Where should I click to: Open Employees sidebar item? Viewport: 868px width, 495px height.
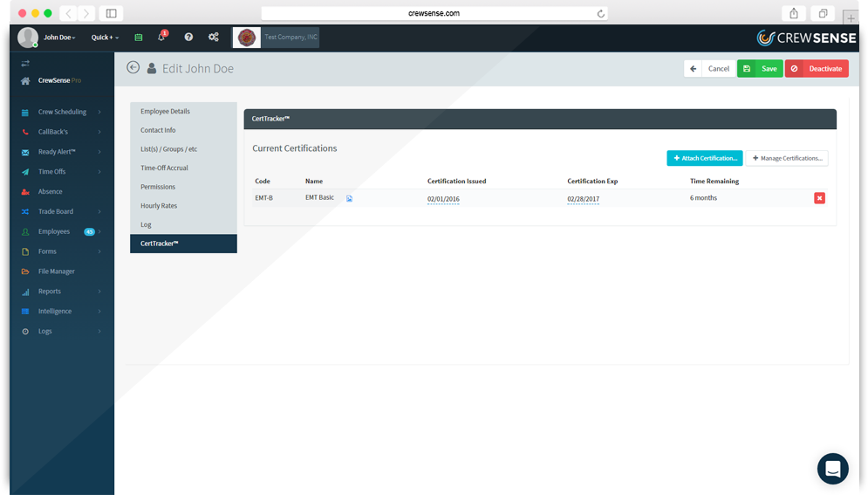[x=54, y=231]
